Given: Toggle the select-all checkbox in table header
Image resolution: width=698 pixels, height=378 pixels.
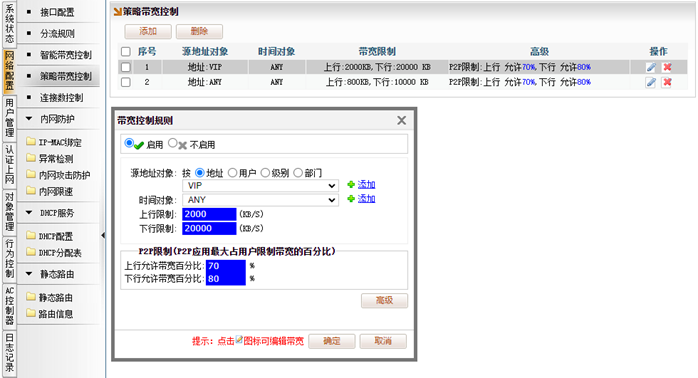Looking at the screenshot, I should point(126,52).
